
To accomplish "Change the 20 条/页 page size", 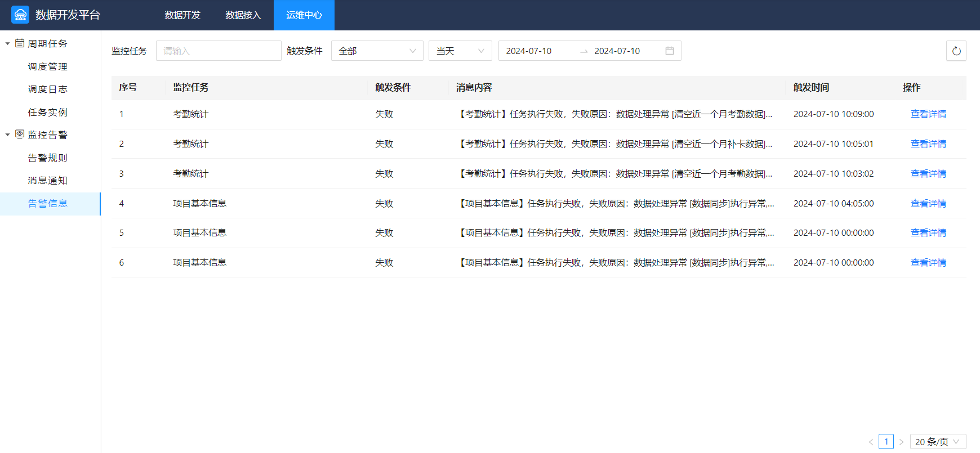I will (x=937, y=442).
